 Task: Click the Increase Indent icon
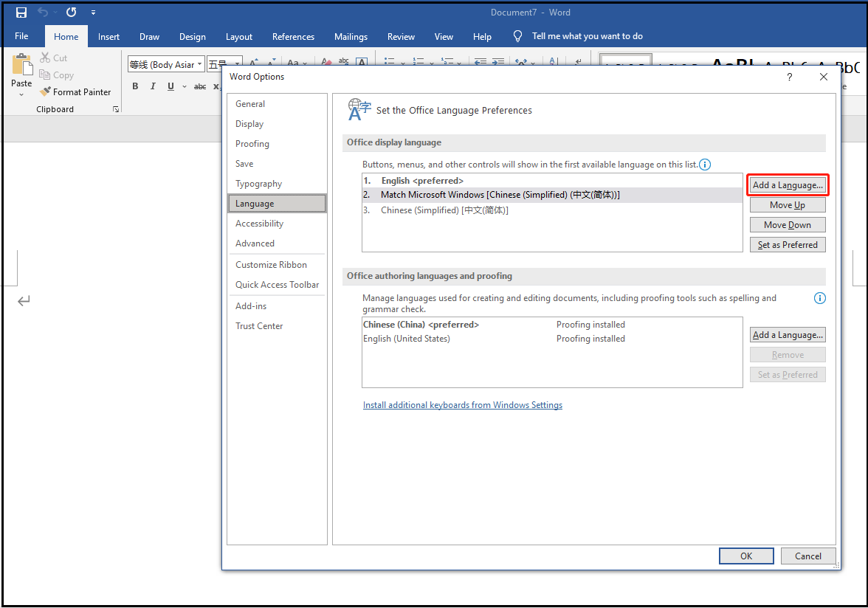497,62
